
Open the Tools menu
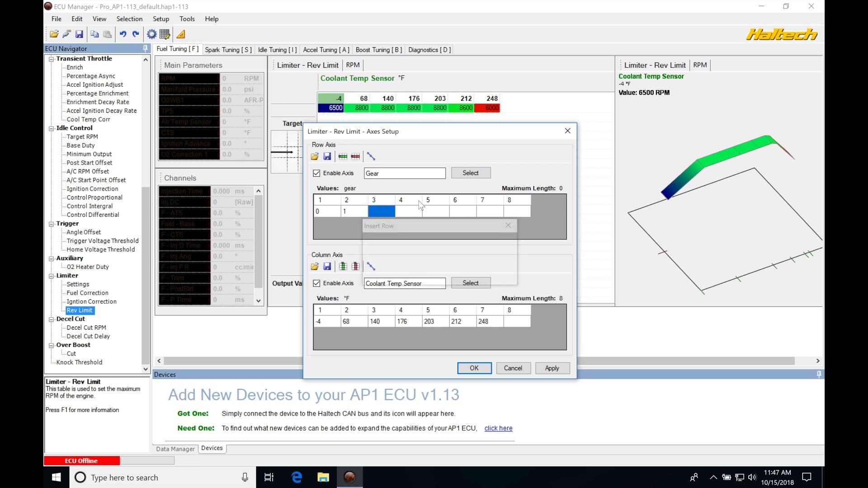pos(187,19)
